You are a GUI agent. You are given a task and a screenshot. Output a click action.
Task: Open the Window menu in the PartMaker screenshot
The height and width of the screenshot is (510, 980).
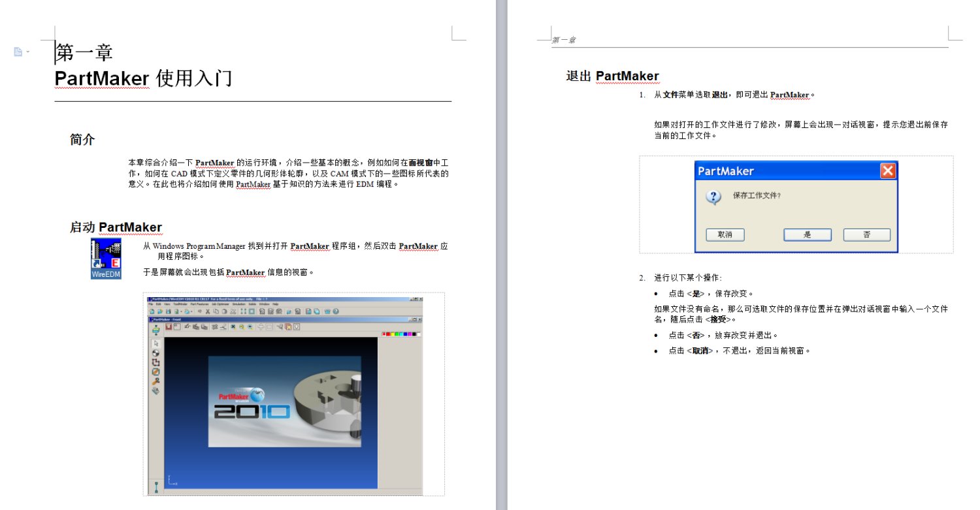tap(264, 304)
